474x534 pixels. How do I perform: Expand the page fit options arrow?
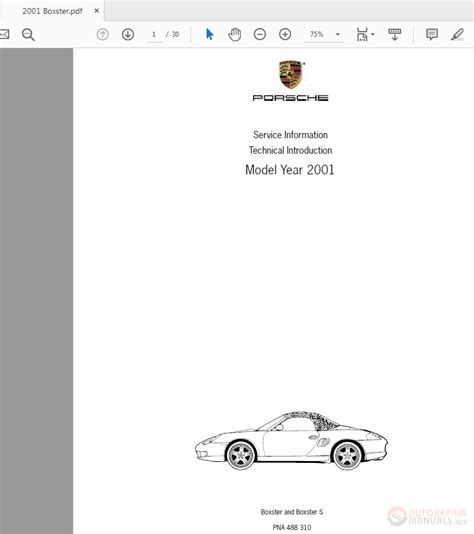373,34
